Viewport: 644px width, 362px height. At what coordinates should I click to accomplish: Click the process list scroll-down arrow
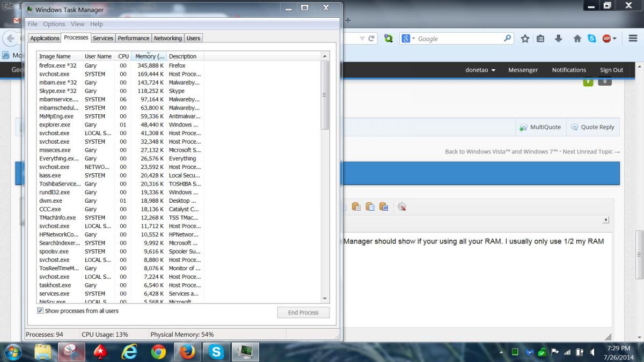[325, 298]
